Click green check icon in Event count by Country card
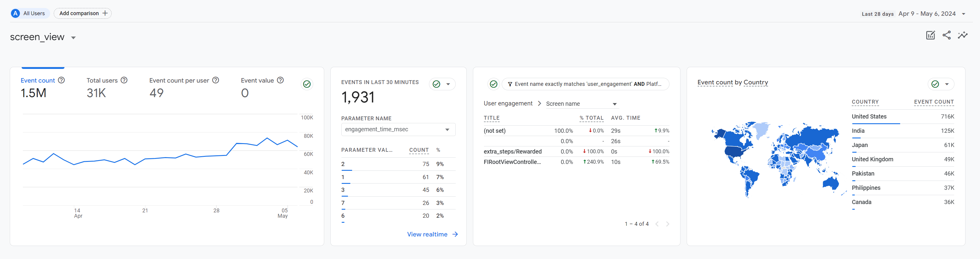The width and height of the screenshot is (980, 259). 935,84
